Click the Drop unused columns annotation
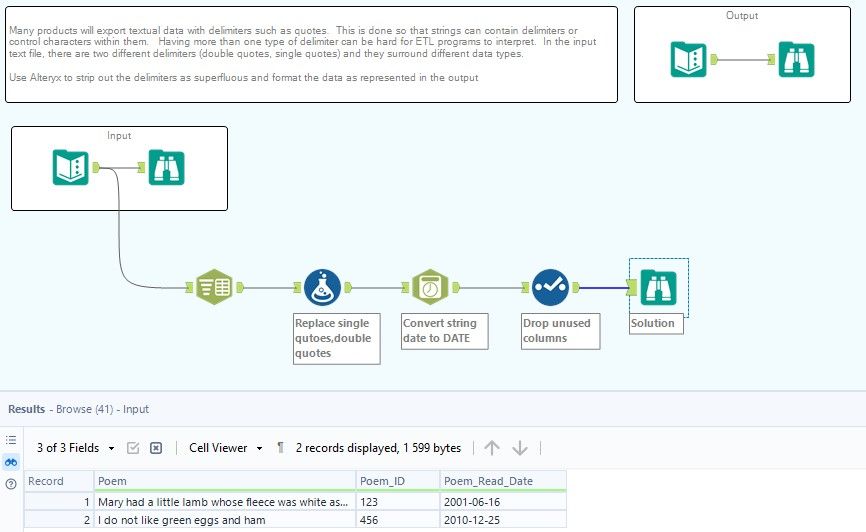Viewport: 866px width, 532px height. pyautogui.click(x=561, y=331)
